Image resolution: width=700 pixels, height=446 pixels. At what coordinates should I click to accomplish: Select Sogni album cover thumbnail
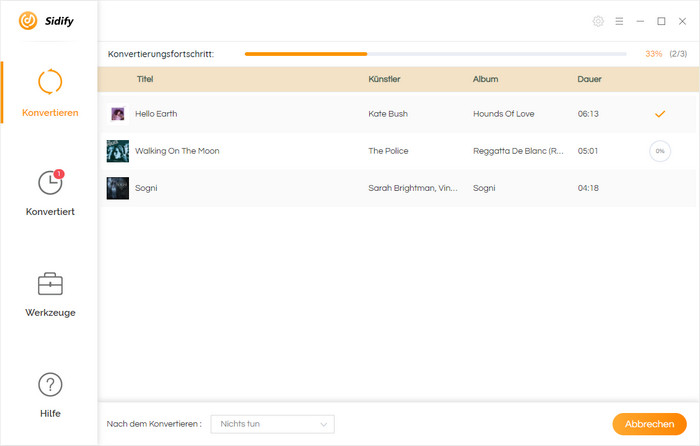pyautogui.click(x=118, y=188)
